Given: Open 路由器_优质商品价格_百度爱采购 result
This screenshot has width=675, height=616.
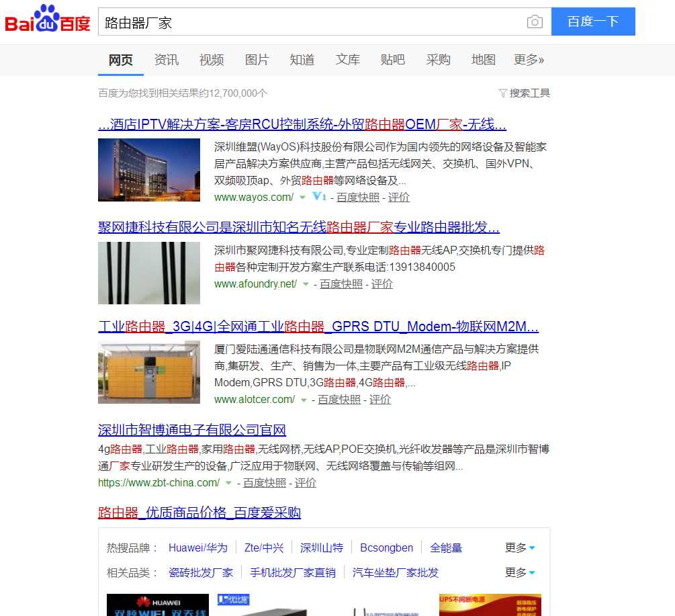Looking at the screenshot, I should click(199, 513).
